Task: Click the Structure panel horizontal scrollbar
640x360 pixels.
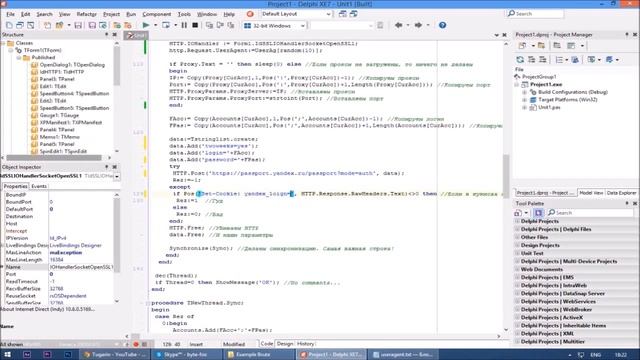Action: [x=54, y=158]
